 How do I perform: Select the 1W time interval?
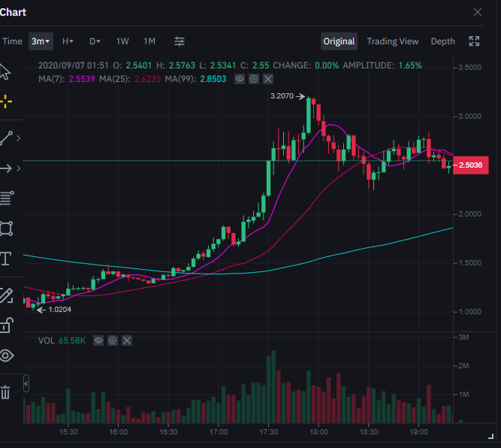click(x=122, y=41)
